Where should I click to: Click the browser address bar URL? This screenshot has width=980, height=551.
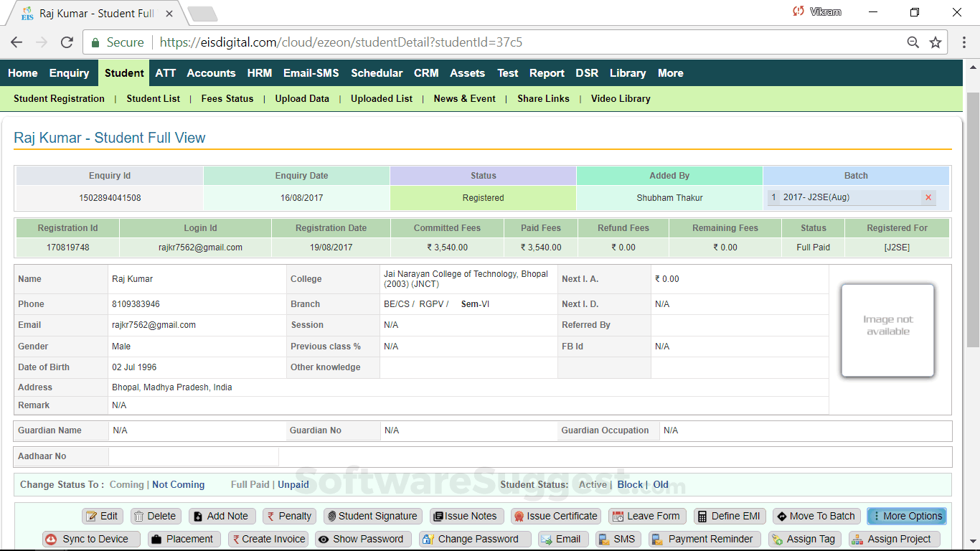coord(341,42)
